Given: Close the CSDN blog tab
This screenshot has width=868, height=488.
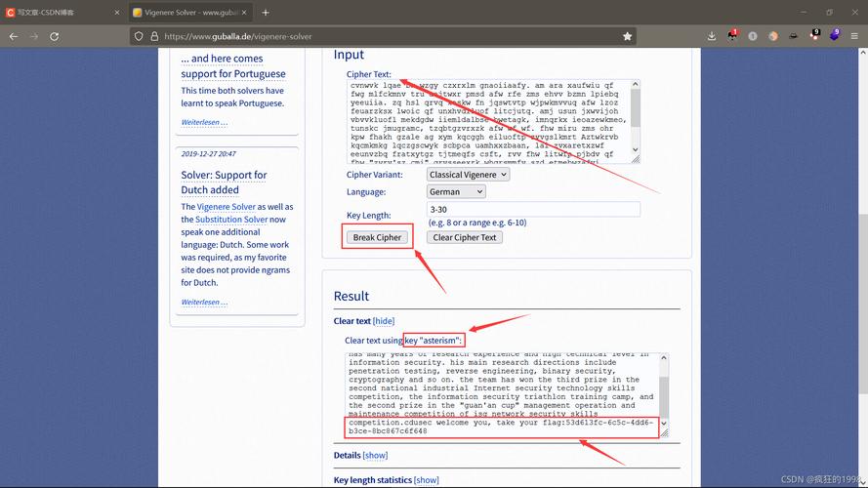Looking at the screenshot, I should point(116,13).
